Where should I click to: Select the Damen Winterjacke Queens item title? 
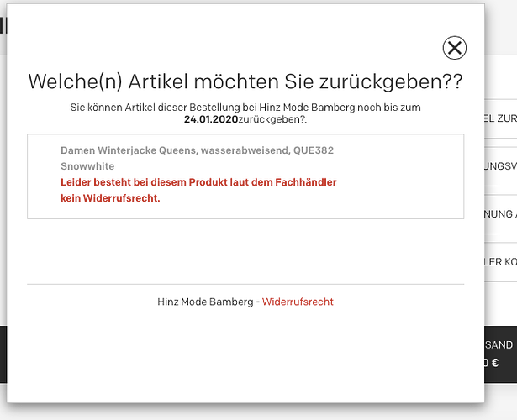(x=198, y=150)
